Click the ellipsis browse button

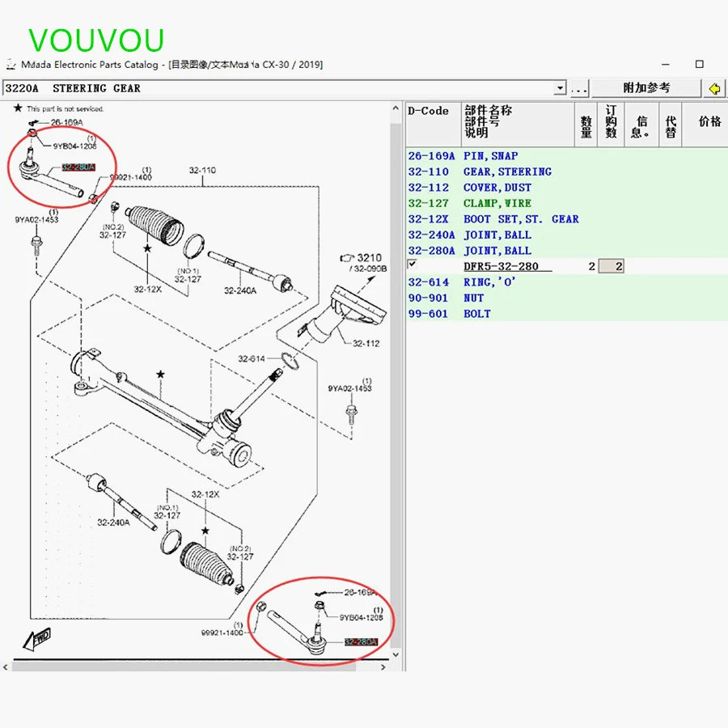tap(579, 88)
